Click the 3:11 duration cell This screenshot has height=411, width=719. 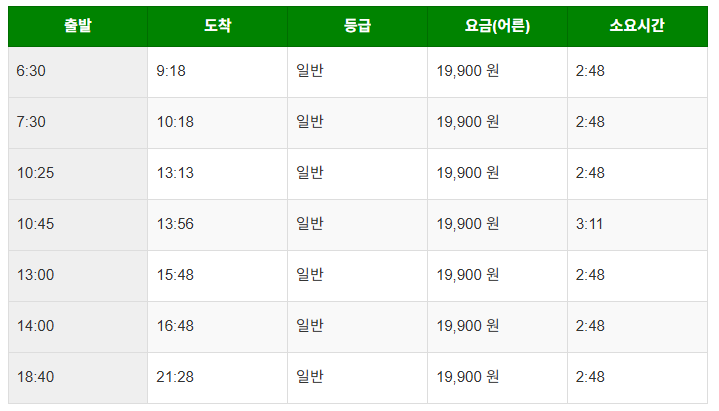pos(637,225)
